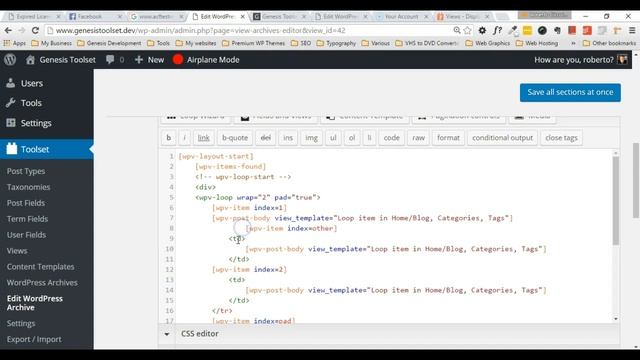Toggle Airplane Mode in admin bar
Image resolution: width=640 pixels, height=360 pixels.
click(206, 60)
